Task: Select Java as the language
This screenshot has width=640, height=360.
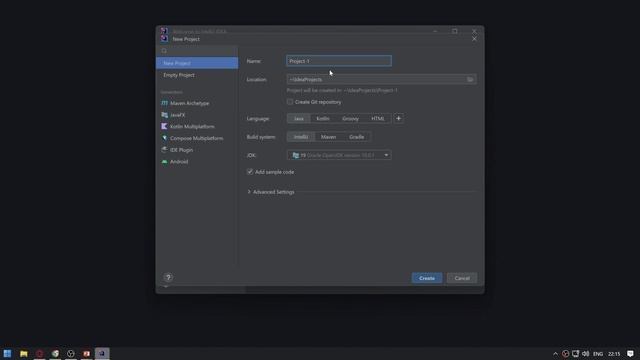Action: [299, 118]
